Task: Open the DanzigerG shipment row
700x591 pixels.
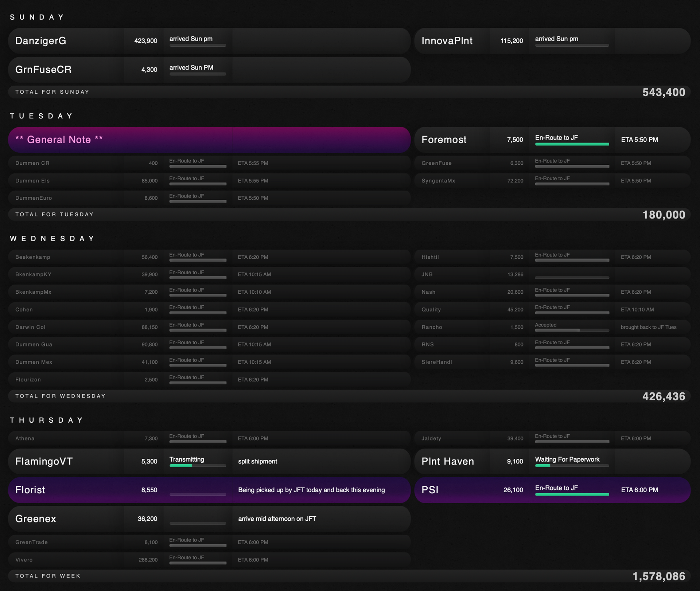Action: click(209, 41)
